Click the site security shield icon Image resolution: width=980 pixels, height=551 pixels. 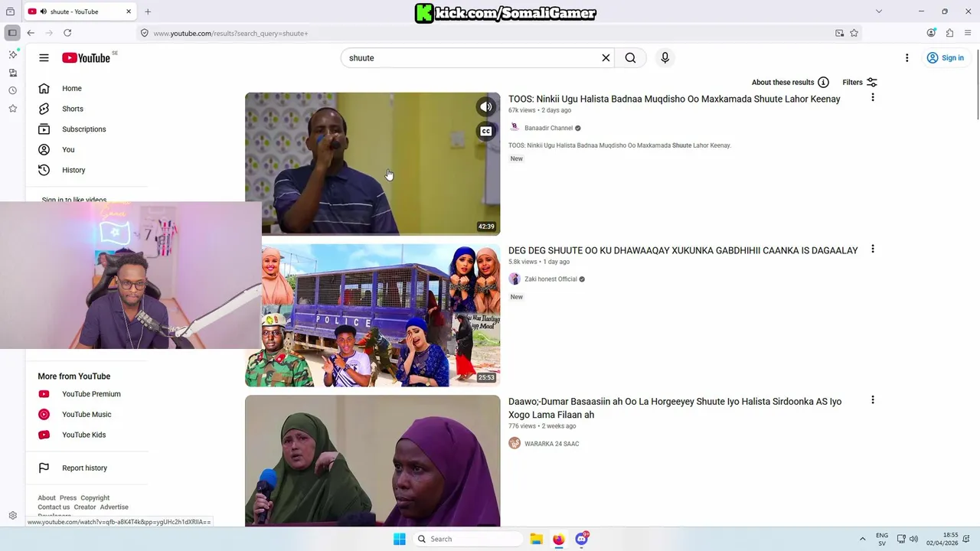(144, 33)
